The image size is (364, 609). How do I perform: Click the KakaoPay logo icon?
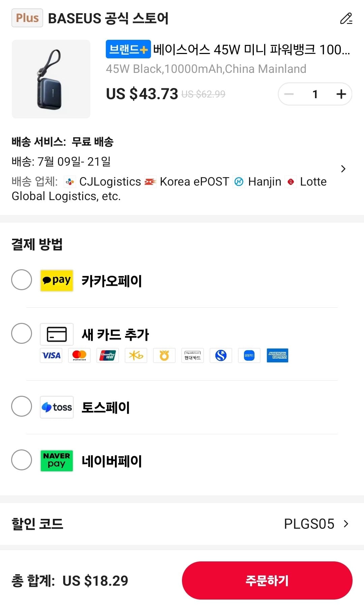coord(57,280)
